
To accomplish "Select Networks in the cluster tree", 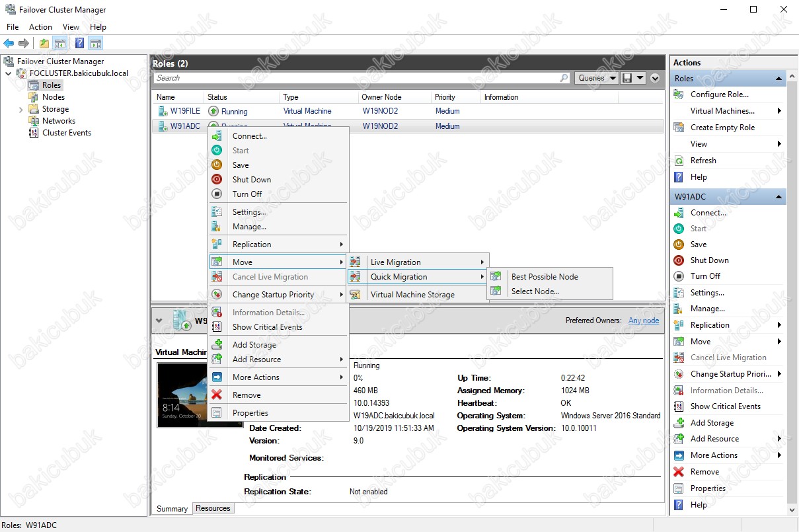I will pos(59,121).
